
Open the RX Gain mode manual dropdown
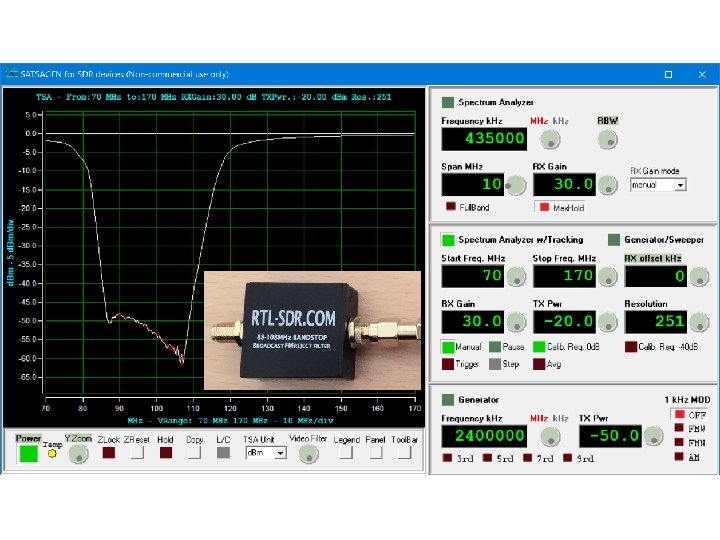pos(680,185)
